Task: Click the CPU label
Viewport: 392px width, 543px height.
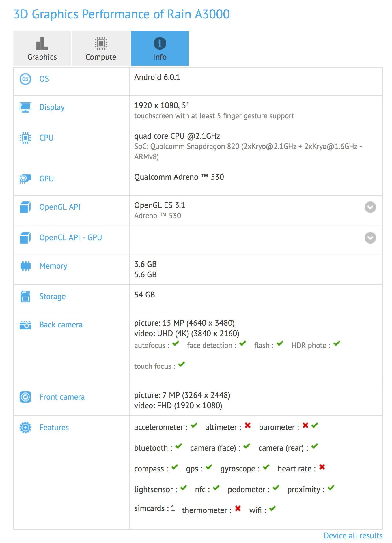Action: (x=46, y=138)
